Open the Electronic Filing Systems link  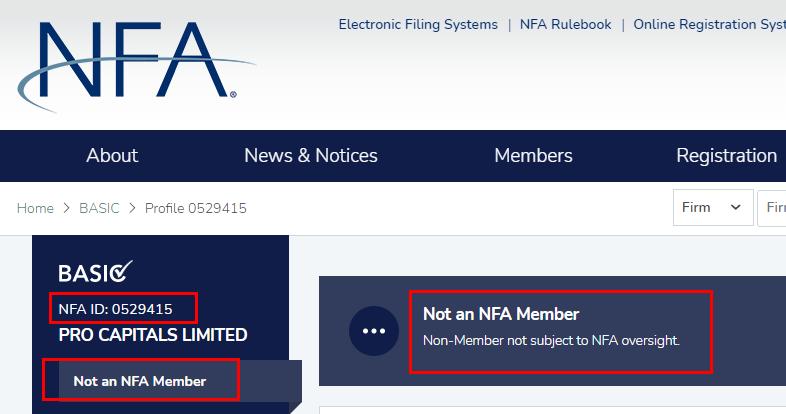click(x=418, y=24)
